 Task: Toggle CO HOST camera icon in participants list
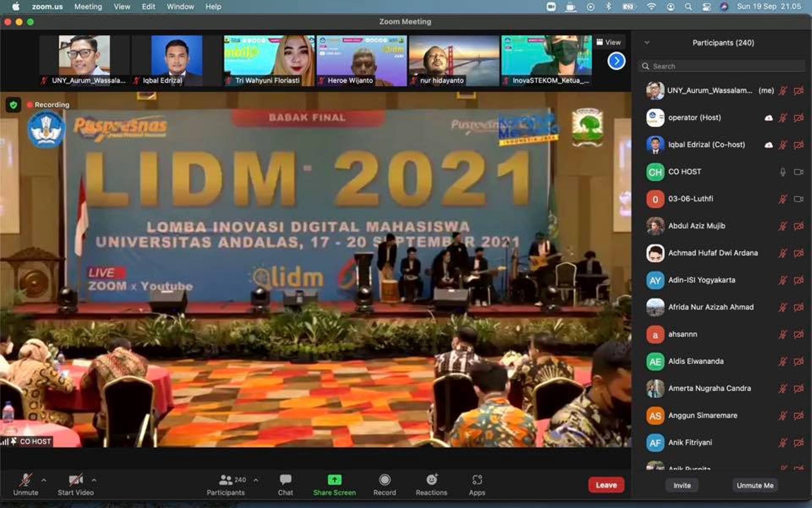point(798,172)
